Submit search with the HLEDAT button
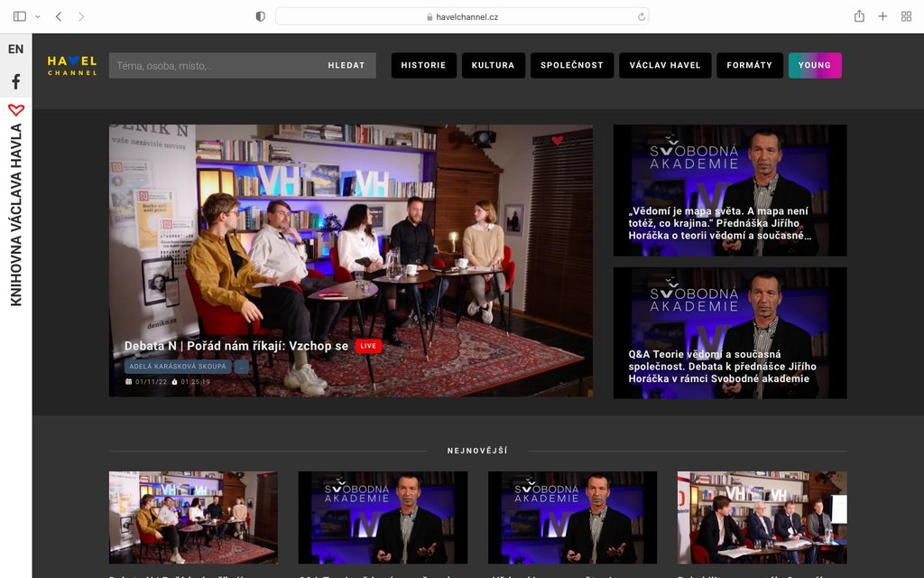The height and width of the screenshot is (578, 924). (x=346, y=65)
